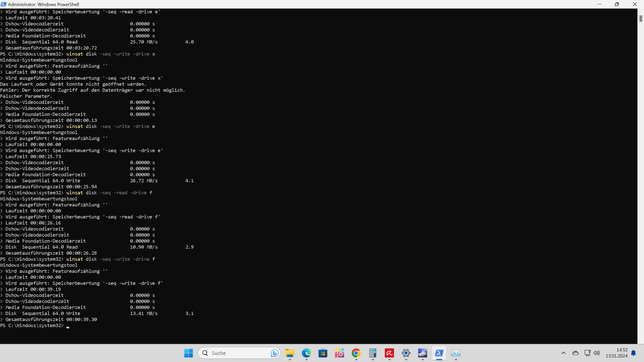Open the Calculator app in taskbar
Image resolution: width=644 pixels, height=362 pixels.
[x=373, y=353]
